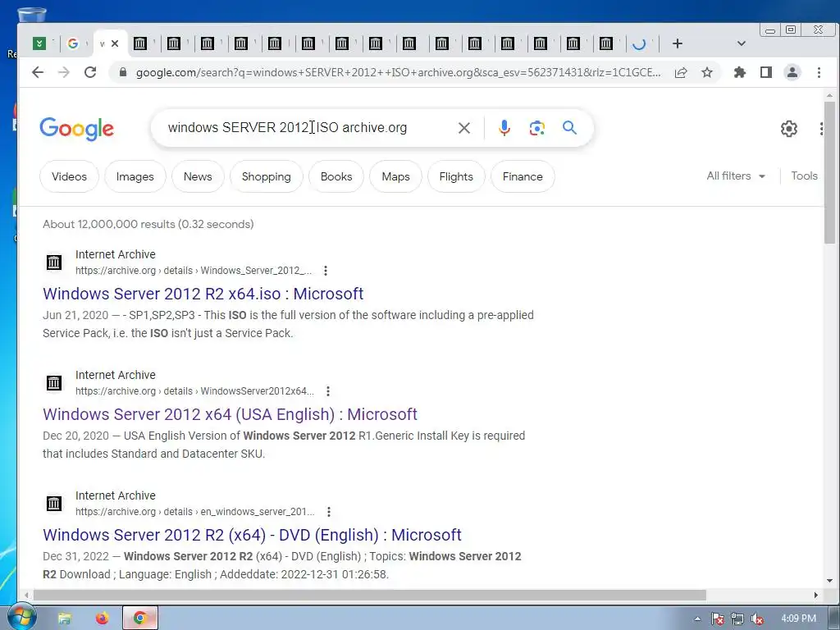
Task: Click the vertical scrollbar thumb
Action: pos(829,171)
